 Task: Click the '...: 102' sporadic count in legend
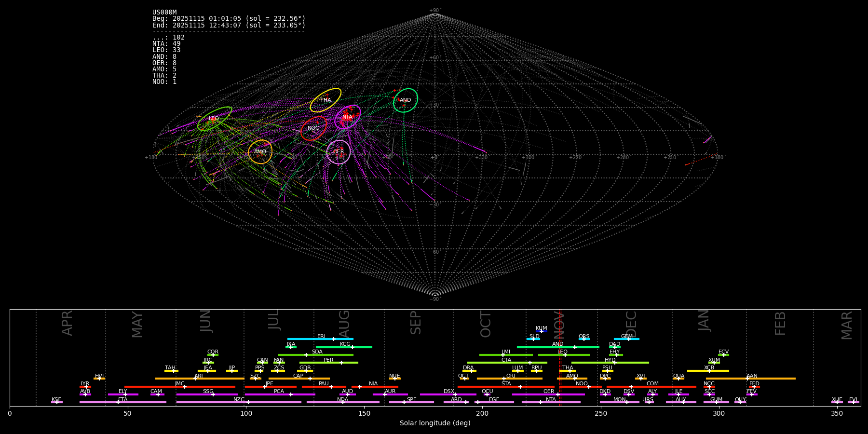168,38
